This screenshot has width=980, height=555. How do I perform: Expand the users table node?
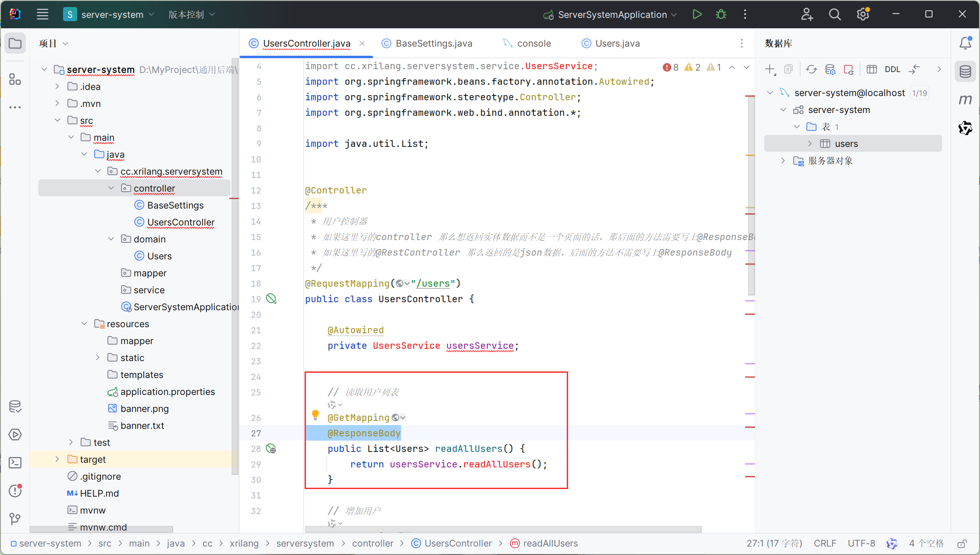(x=810, y=144)
